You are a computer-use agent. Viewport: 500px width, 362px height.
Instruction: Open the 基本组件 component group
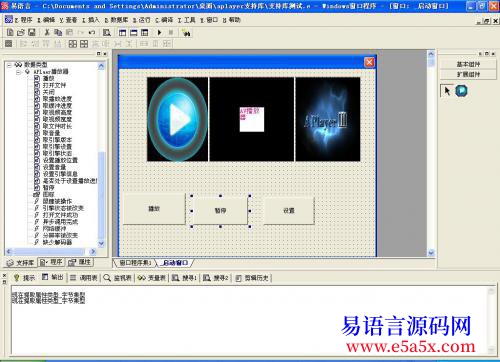click(x=468, y=64)
